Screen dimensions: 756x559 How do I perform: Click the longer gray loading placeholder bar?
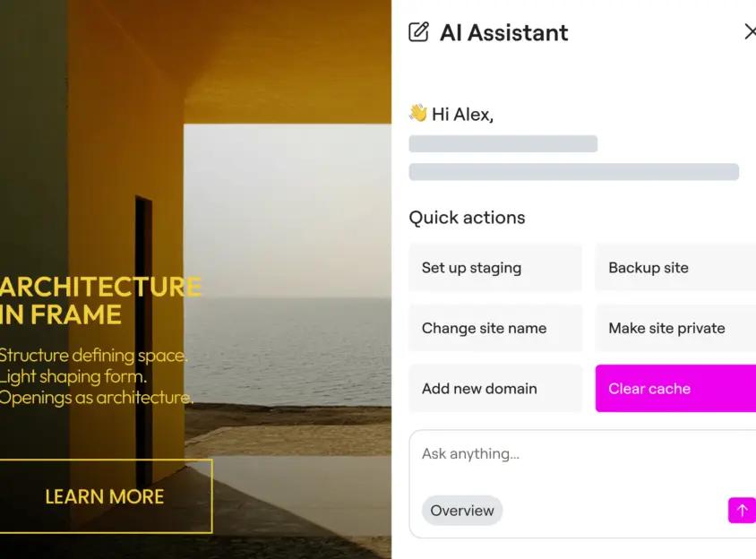573,172
